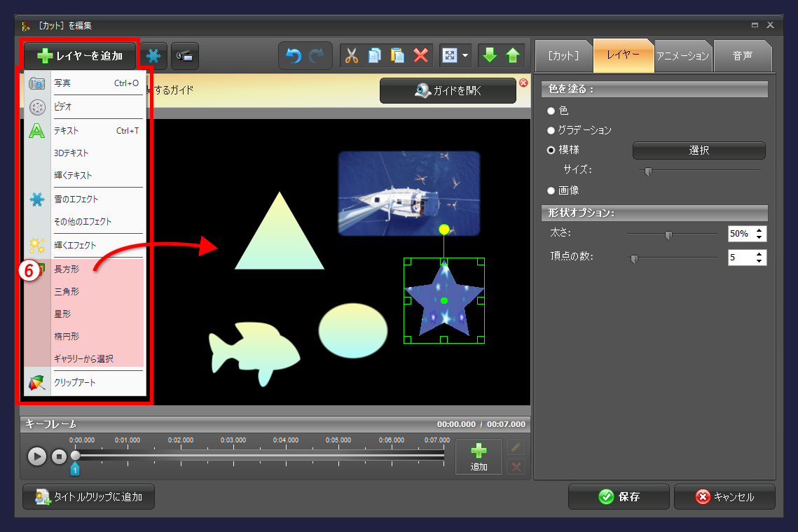Click the paste clipboard icon
The image size is (798, 532).
coord(398,56)
